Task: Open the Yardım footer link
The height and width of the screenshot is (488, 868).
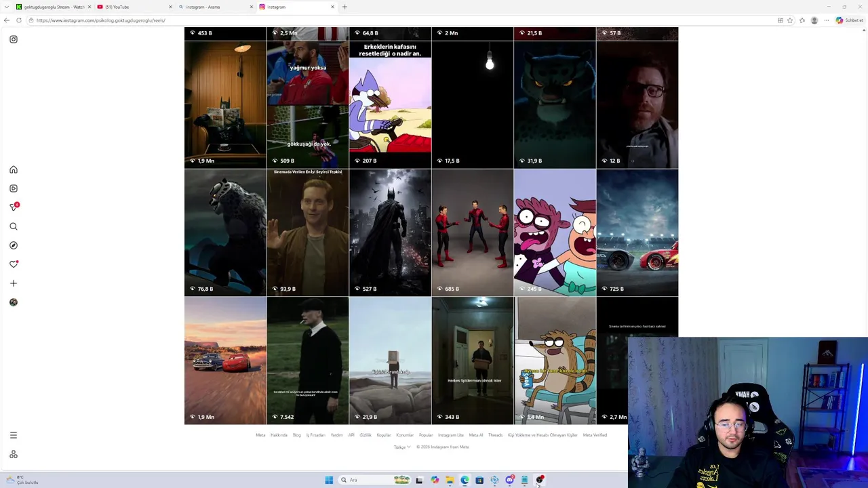Action: click(x=336, y=435)
